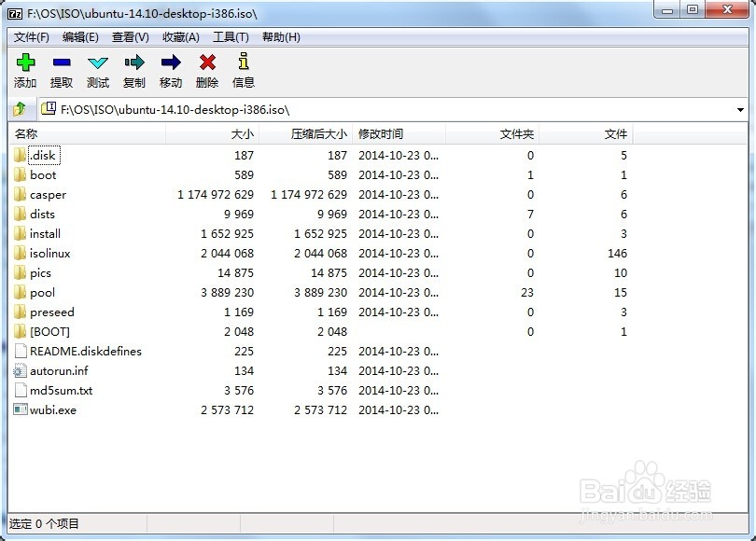Select the wubi.exe file name
Image resolution: width=756 pixels, height=541 pixels.
[x=53, y=410]
